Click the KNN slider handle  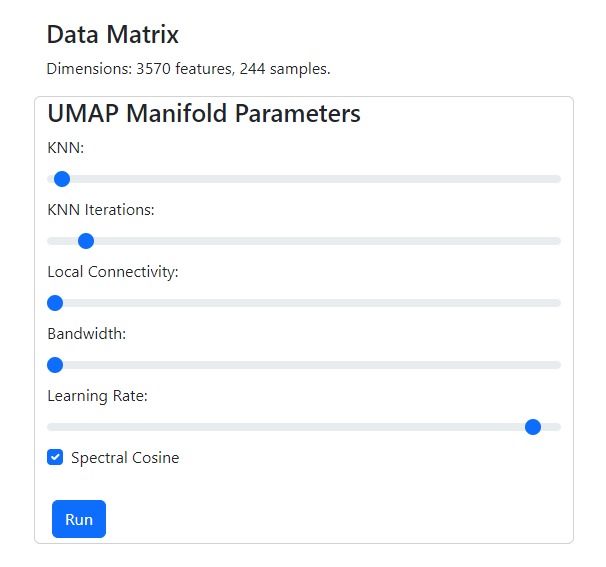pos(61,179)
